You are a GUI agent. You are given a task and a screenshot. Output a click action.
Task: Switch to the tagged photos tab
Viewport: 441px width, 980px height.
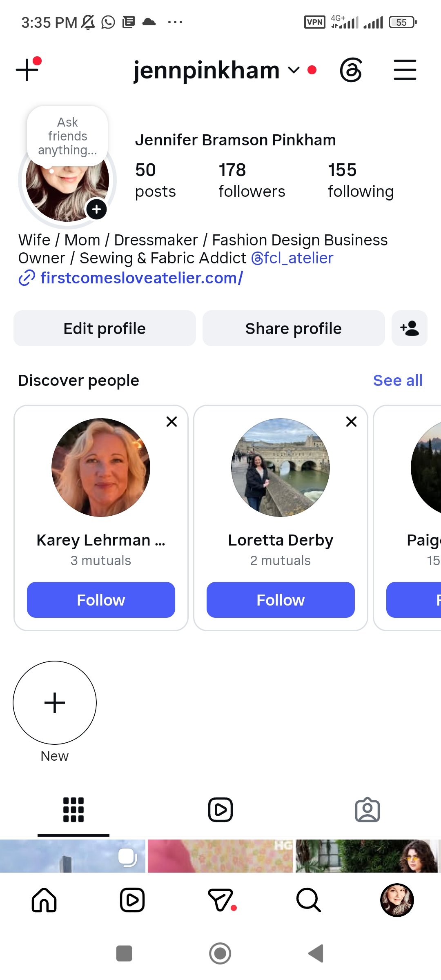(367, 810)
